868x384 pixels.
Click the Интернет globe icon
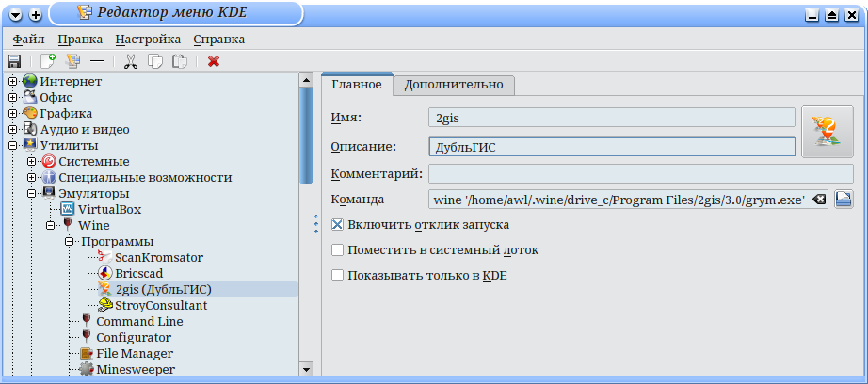pyautogui.click(x=29, y=81)
